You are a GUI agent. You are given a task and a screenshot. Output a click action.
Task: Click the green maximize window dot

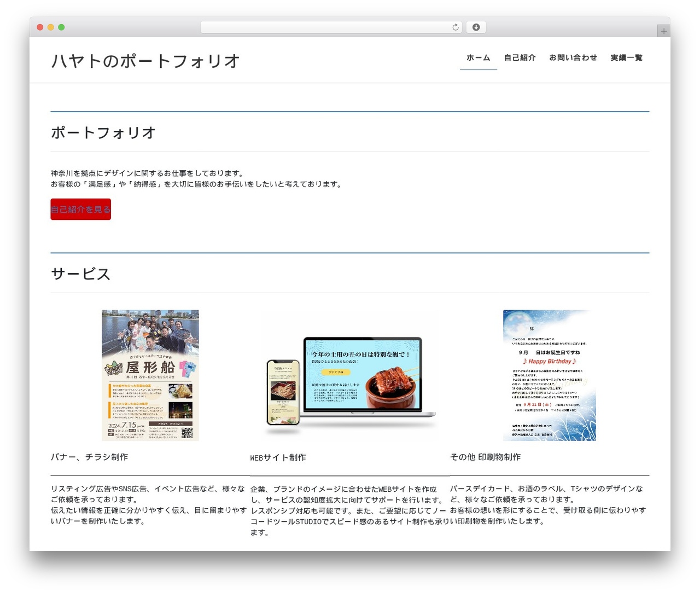(x=61, y=27)
